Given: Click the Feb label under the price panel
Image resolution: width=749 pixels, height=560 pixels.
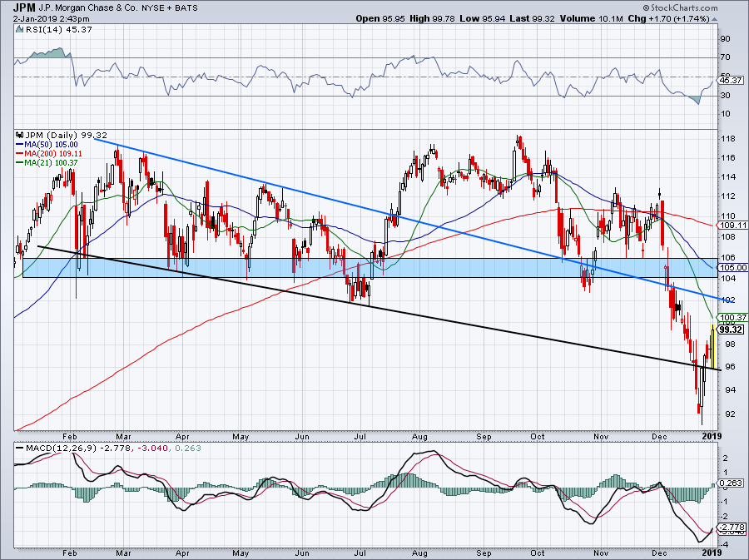Looking at the screenshot, I should click(70, 436).
